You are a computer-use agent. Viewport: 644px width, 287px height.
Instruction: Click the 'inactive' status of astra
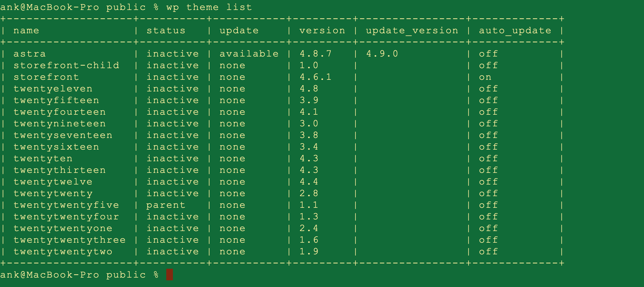pos(173,54)
